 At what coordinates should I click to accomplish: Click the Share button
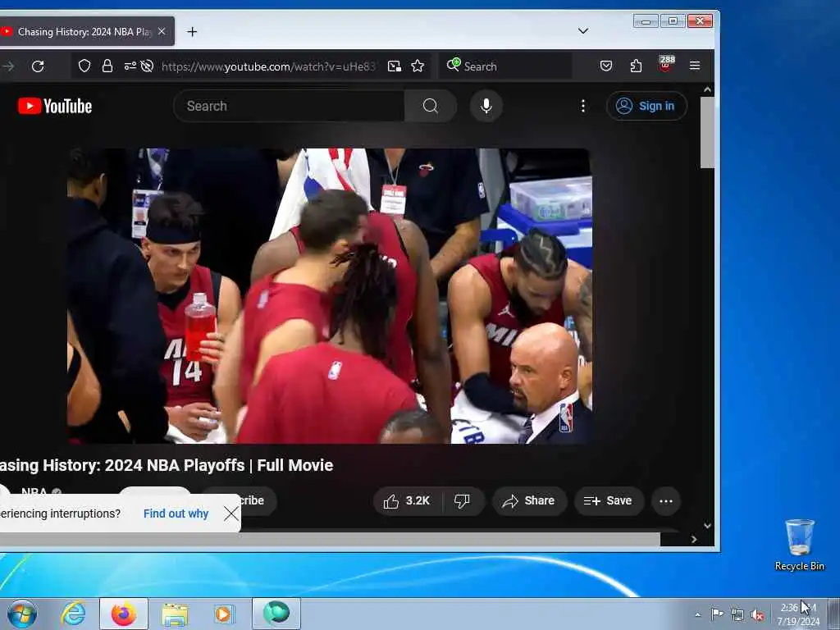(x=529, y=501)
